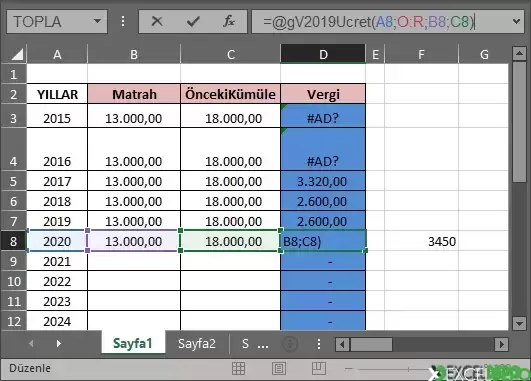Switch to Normal view icon in status bar

[x=238, y=368]
